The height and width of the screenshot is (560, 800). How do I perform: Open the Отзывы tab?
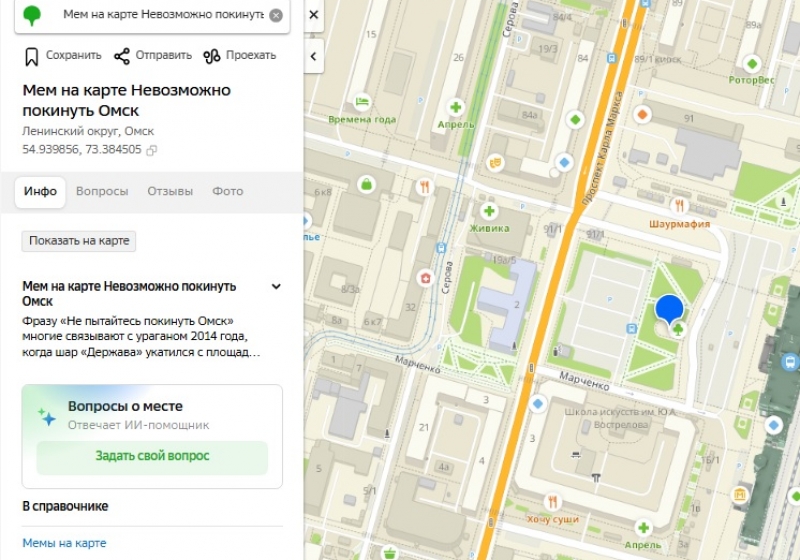point(169,192)
